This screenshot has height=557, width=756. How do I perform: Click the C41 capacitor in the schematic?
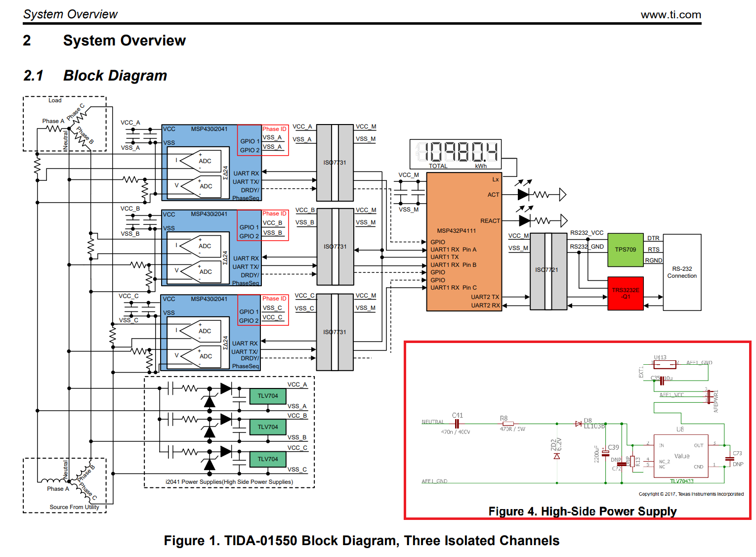pyautogui.click(x=457, y=423)
